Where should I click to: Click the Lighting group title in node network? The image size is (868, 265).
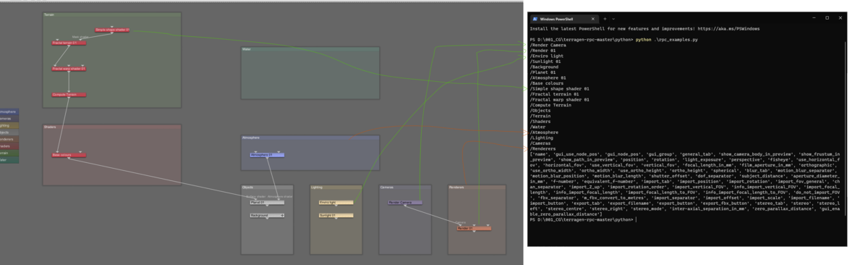tap(317, 187)
